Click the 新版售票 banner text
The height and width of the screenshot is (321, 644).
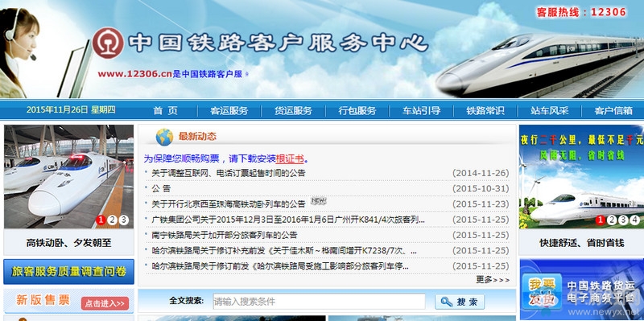click(x=43, y=300)
